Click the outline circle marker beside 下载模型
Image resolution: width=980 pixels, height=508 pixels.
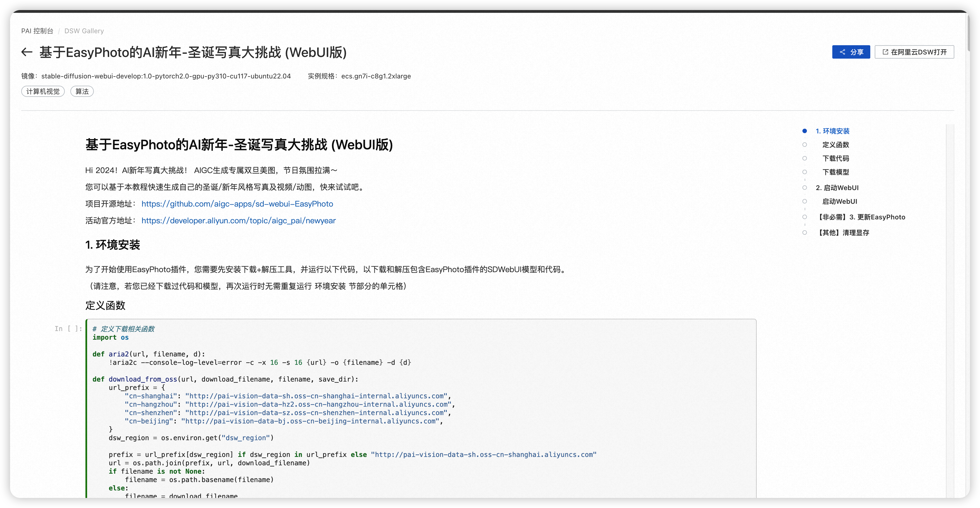(805, 172)
